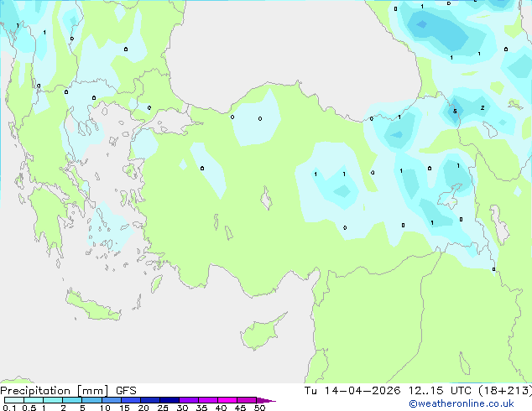
Task: Click the 15–20 mm legend color swatch
Action: [131, 400]
